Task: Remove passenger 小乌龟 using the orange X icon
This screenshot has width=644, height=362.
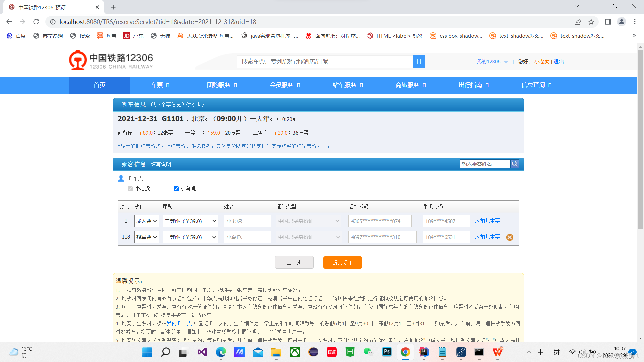Action: click(x=509, y=237)
